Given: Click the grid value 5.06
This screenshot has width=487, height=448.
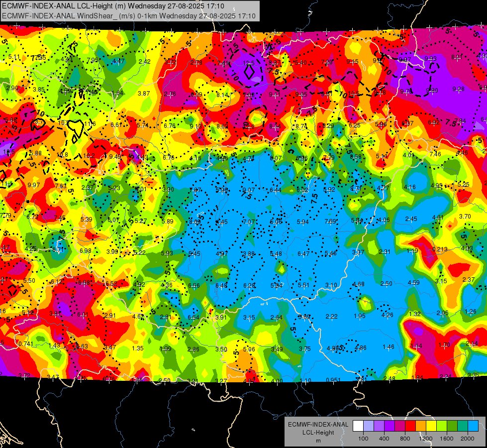Looking at the screenshot, I should tap(249, 349).
